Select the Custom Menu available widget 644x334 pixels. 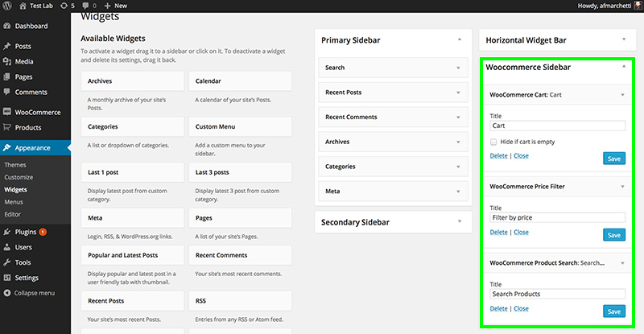pos(240,126)
